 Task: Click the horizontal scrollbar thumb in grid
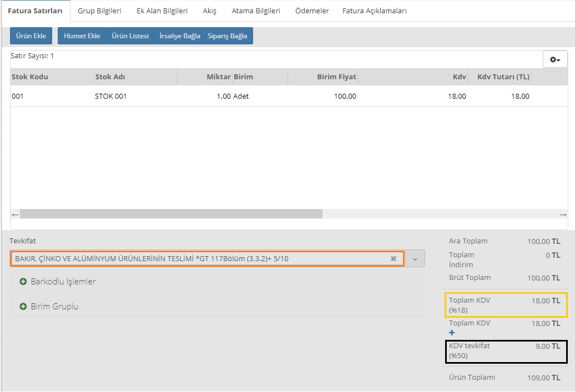[171, 214]
